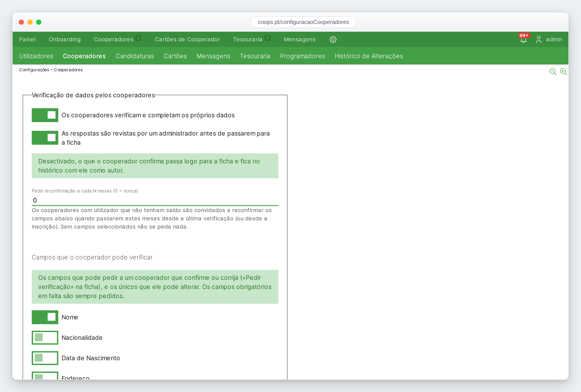
Task: Click the browser address bar URL
Action: (x=303, y=22)
